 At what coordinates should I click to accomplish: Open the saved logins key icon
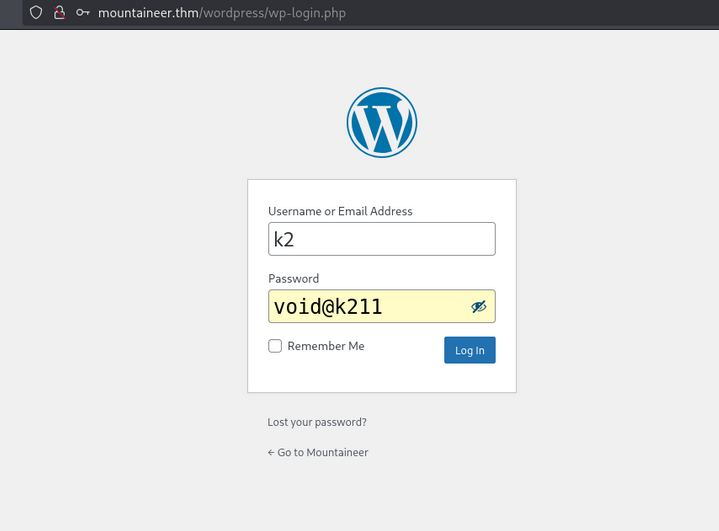(83, 13)
